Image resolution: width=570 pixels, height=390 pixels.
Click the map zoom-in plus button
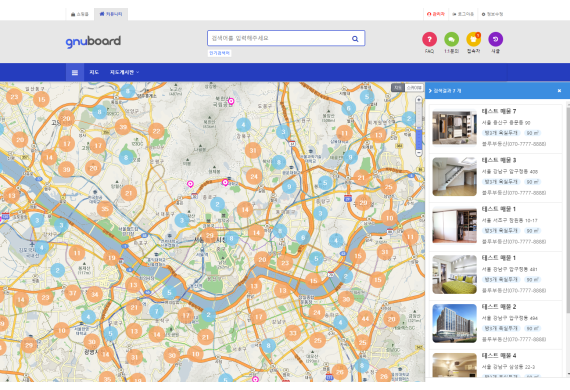coord(418,99)
